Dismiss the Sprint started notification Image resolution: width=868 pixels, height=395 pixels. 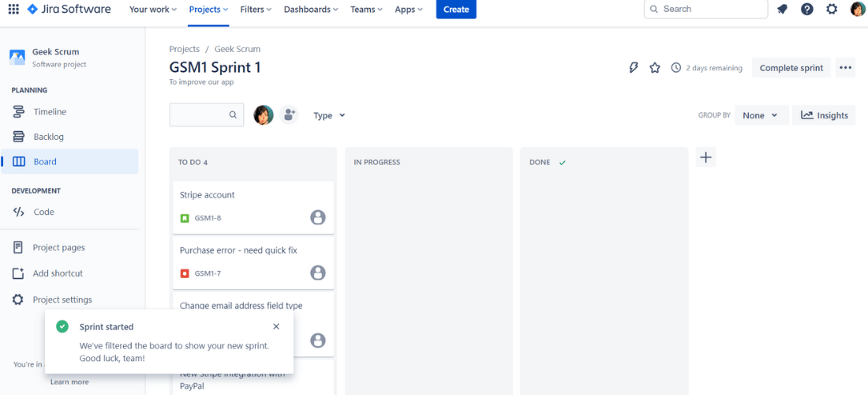276,326
